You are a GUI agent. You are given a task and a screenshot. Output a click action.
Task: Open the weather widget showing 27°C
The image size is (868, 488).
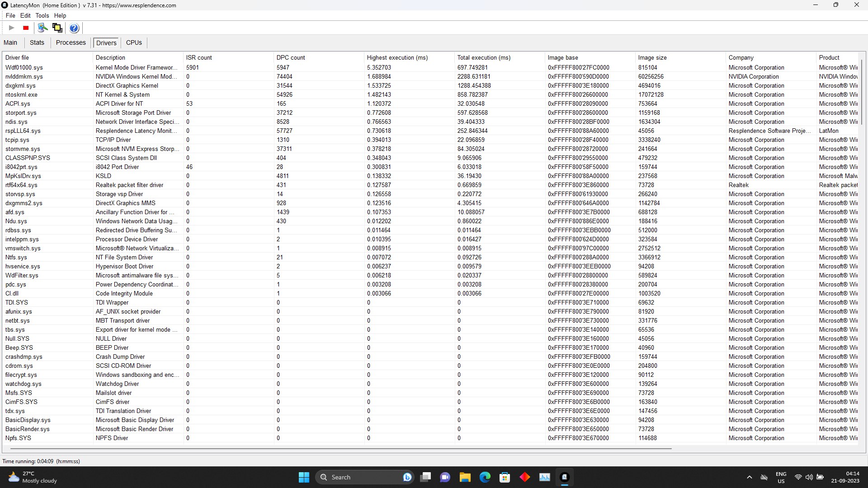coord(33,477)
